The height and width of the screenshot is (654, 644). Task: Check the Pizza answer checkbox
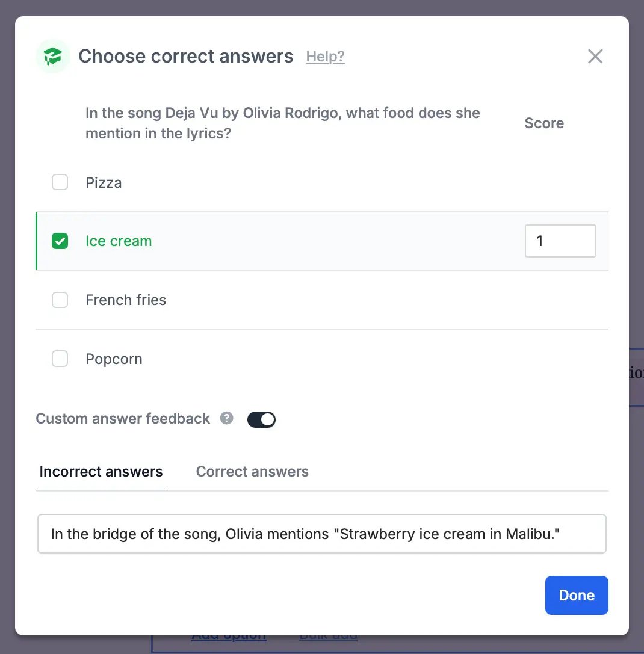coord(60,182)
